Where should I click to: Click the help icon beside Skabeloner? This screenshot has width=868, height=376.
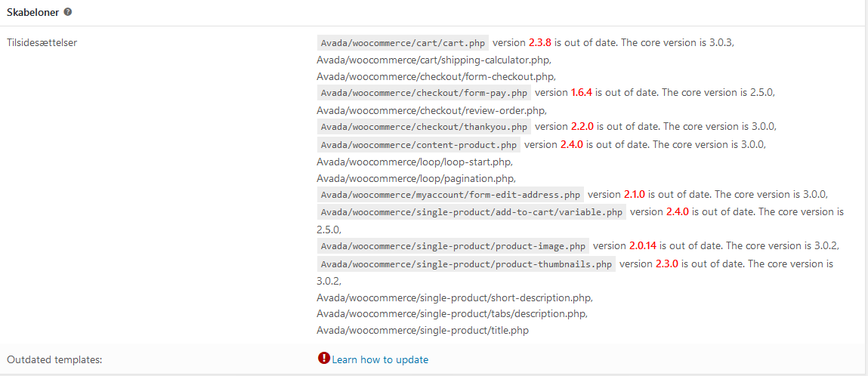coord(67,11)
